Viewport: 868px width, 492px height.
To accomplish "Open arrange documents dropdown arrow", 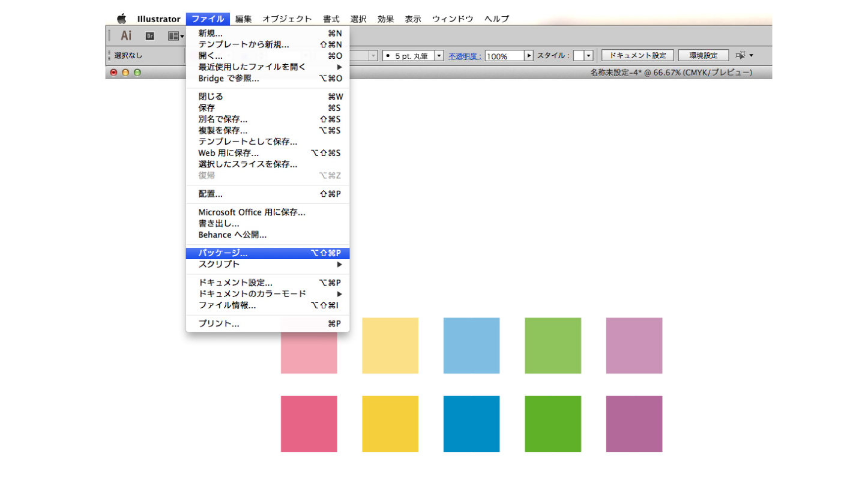I will tap(182, 37).
